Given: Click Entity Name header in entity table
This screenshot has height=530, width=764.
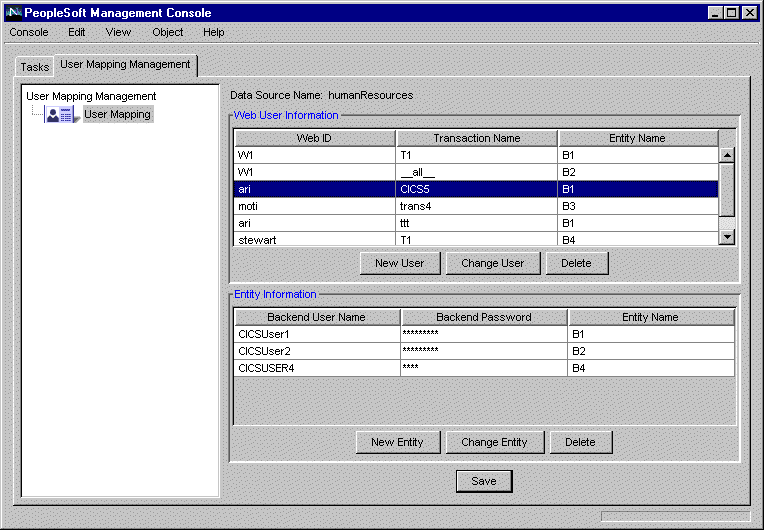Looking at the screenshot, I should pyautogui.click(x=651, y=317).
